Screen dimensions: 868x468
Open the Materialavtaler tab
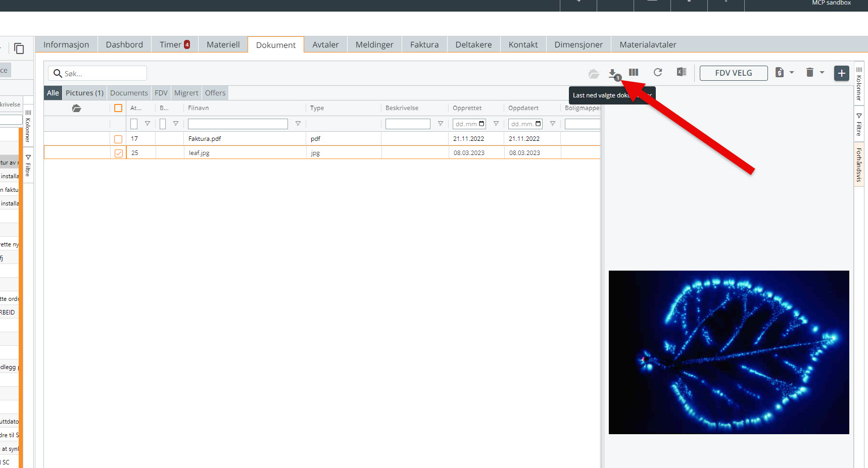(x=648, y=44)
